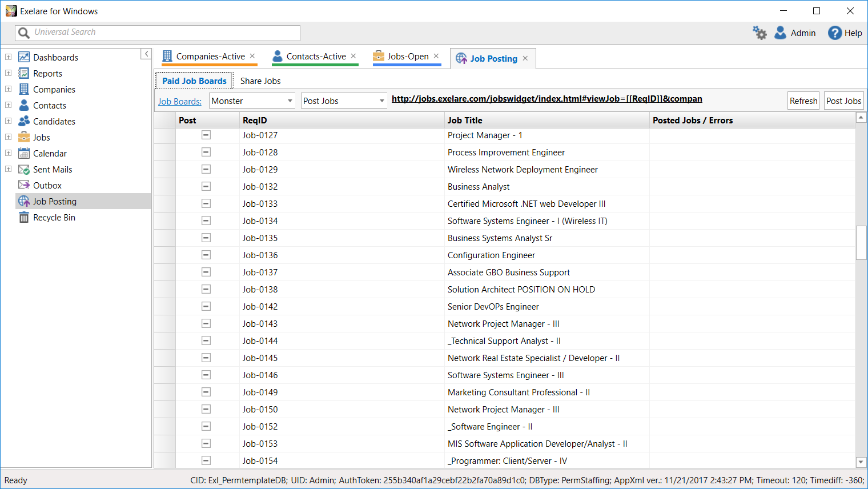Click the Outbox envelope icon
The image size is (868, 489).
[x=24, y=185]
